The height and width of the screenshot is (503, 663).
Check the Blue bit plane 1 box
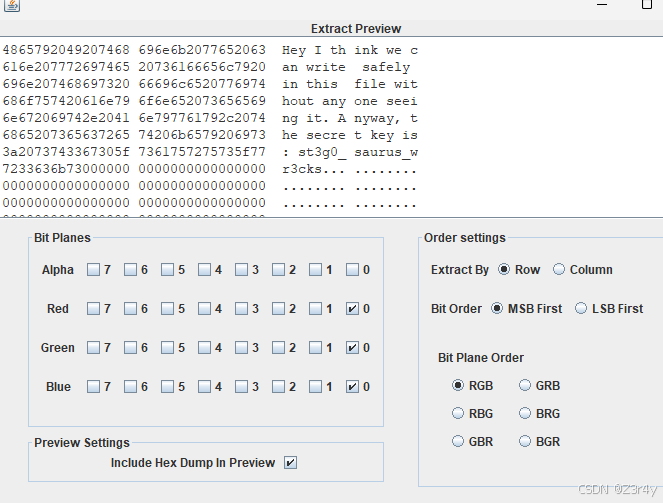click(x=315, y=386)
